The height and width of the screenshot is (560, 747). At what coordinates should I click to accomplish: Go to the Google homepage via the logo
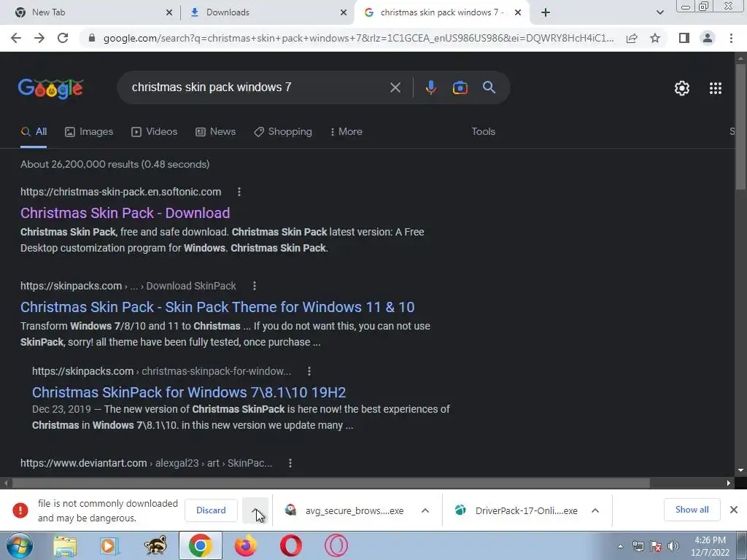[51, 88]
